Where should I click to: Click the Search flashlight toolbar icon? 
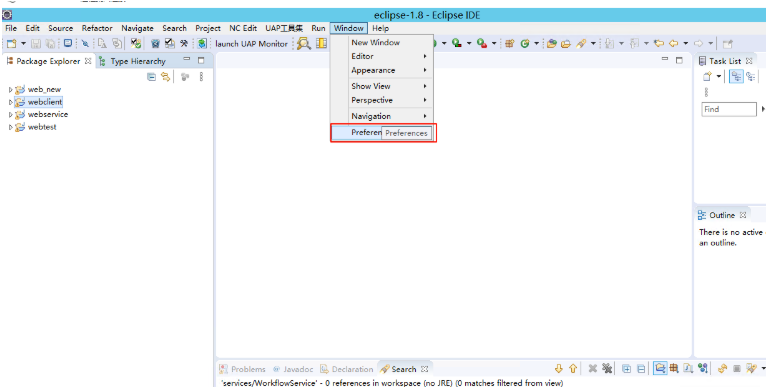[581, 44]
